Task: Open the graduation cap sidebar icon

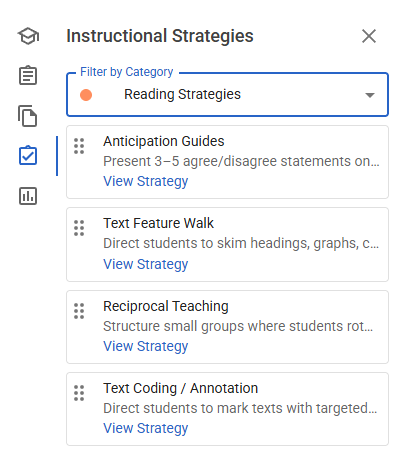Action: [28, 36]
